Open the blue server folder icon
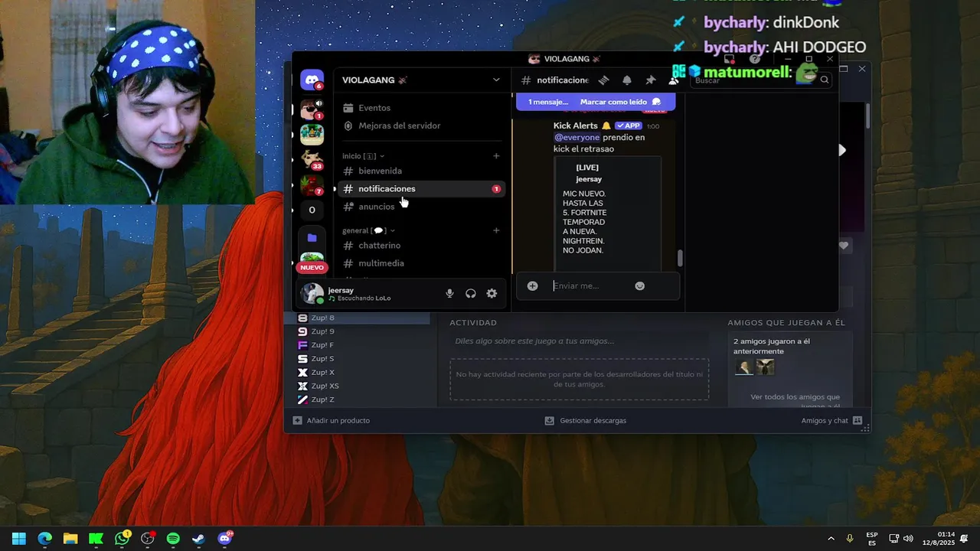Image resolution: width=980 pixels, height=551 pixels. [312, 238]
